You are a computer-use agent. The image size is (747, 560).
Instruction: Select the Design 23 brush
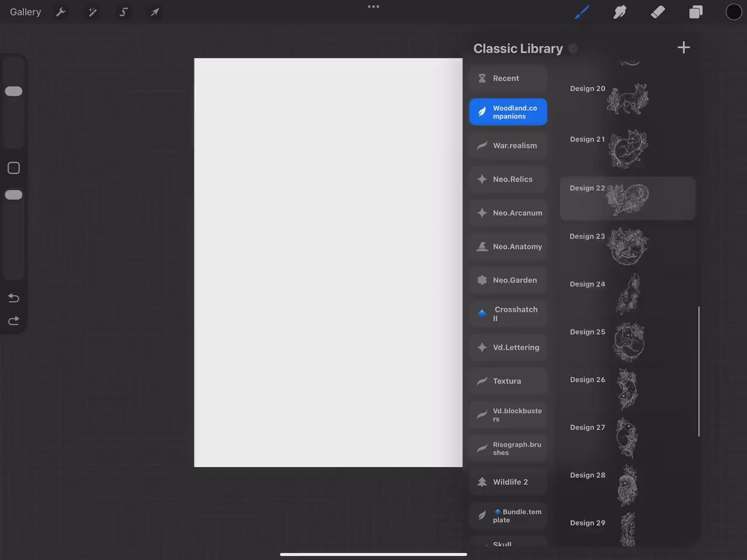tap(627, 246)
